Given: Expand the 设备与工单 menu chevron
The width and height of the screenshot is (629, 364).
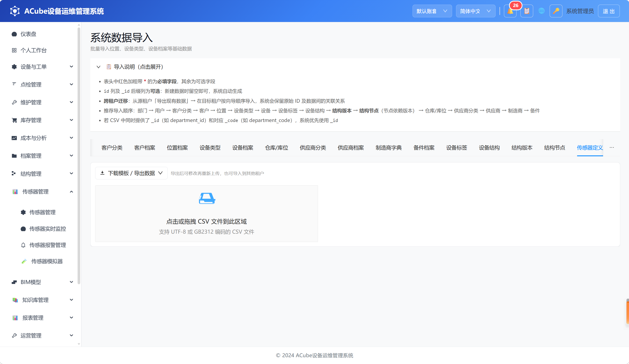Looking at the screenshot, I should pos(71,67).
